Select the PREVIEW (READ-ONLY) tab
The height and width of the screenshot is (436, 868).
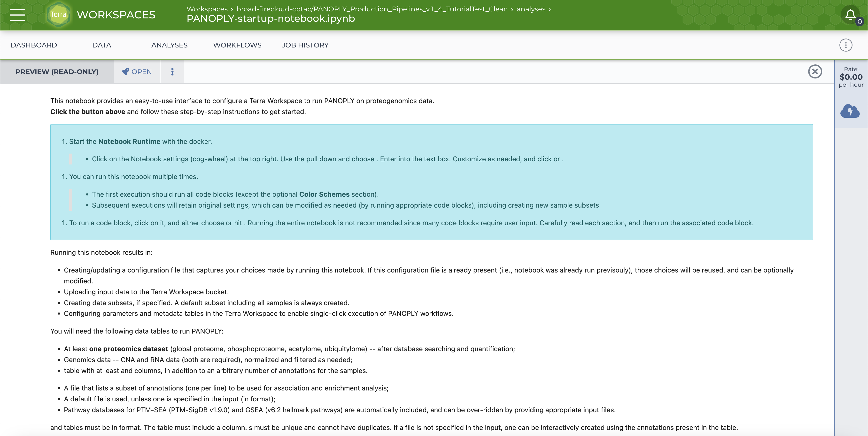click(57, 72)
